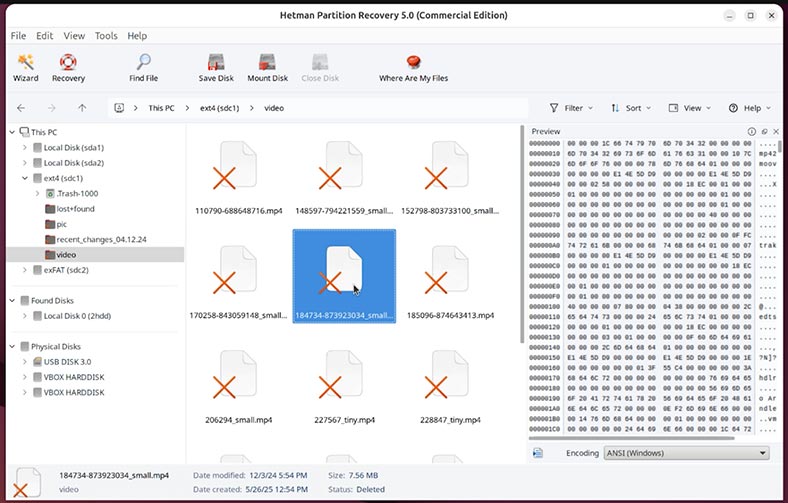
Task: Select file 148597-794221559_small
Action: tap(344, 178)
